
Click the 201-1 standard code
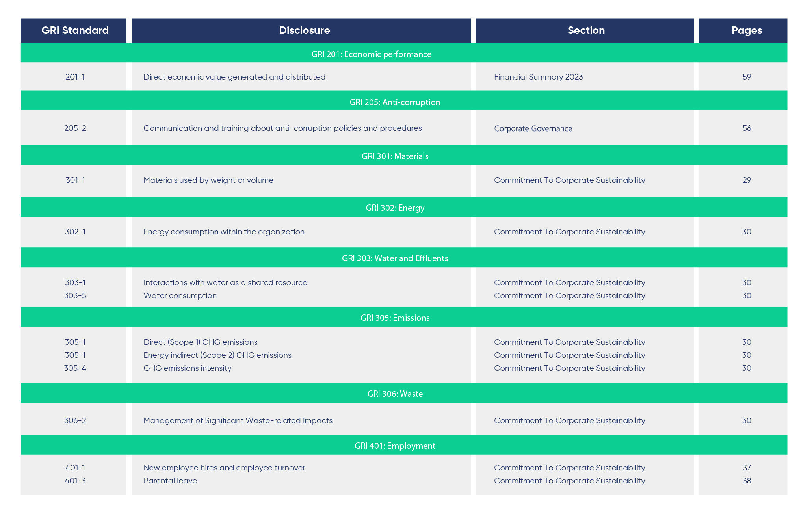click(75, 77)
